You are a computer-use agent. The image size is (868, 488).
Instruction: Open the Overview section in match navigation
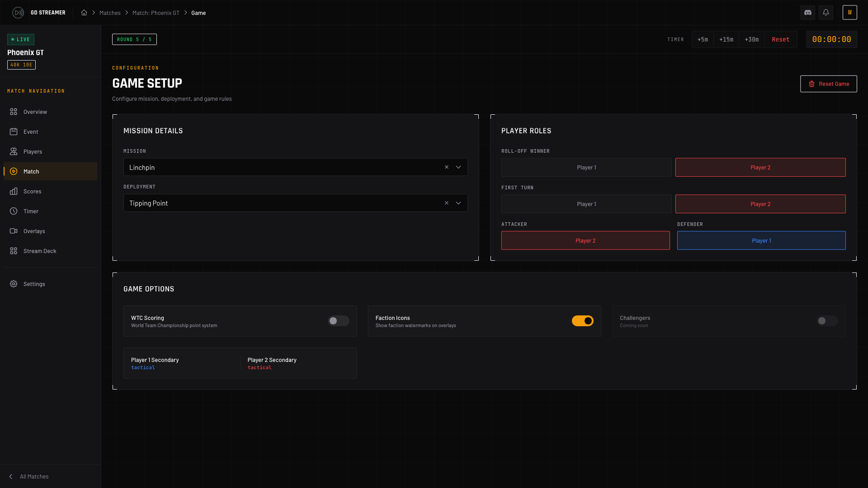(x=35, y=112)
